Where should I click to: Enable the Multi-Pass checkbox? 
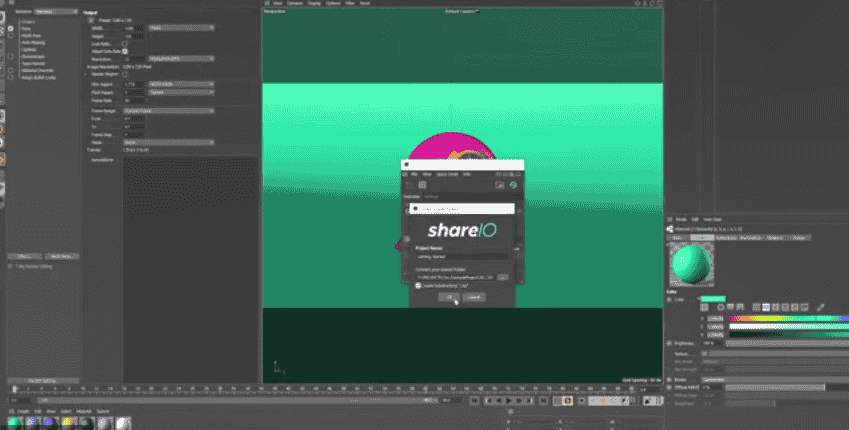point(11,36)
